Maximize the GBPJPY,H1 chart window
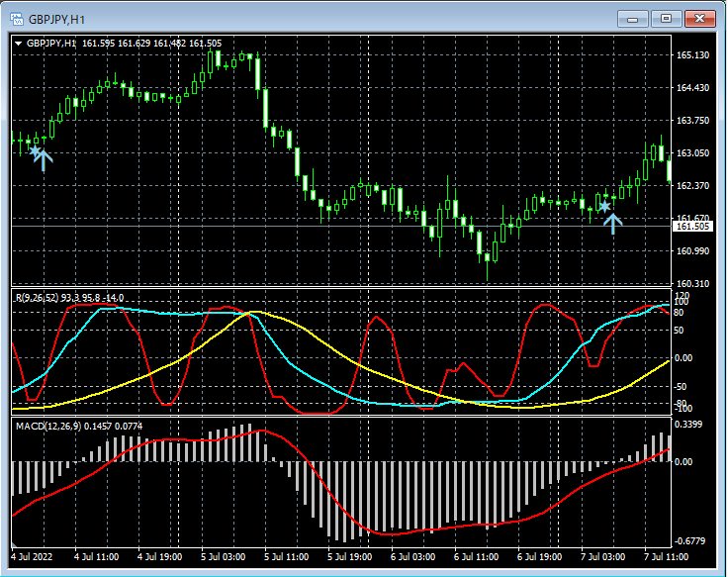This screenshot has width=728, height=577. [666, 19]
